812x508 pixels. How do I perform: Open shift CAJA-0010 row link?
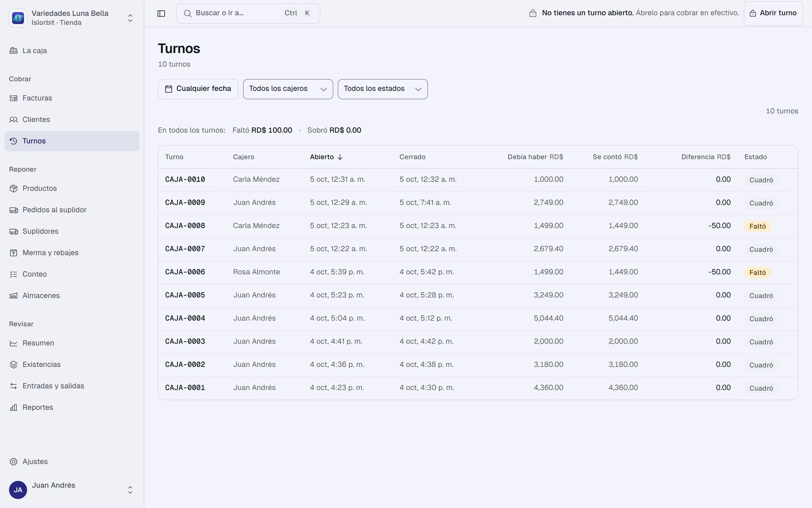pyautogui.click(x=185, y=179)
